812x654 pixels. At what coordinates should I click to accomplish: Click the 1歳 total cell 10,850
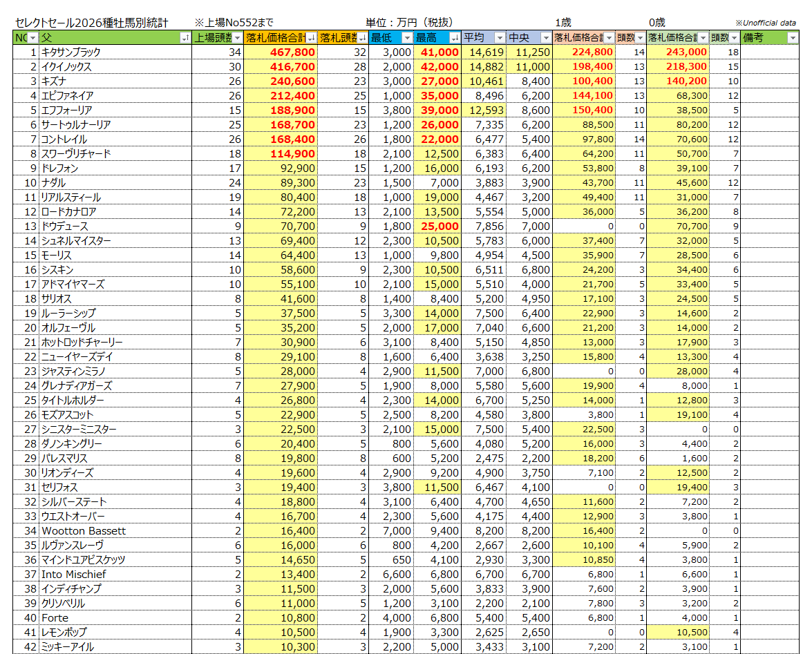tap(584, 560)
